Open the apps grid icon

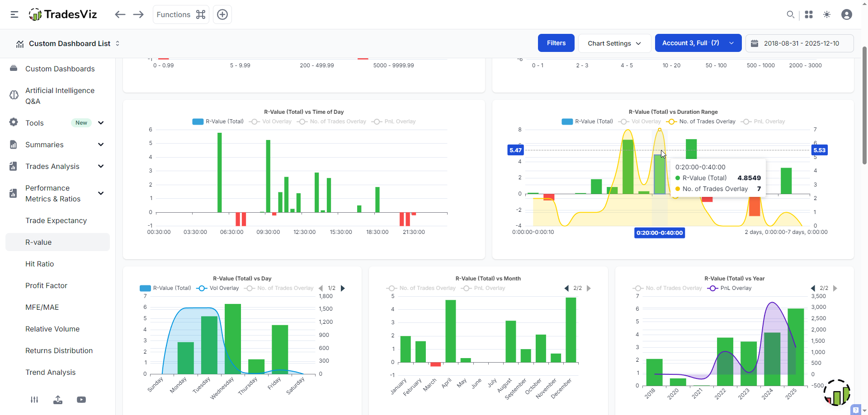809,14
